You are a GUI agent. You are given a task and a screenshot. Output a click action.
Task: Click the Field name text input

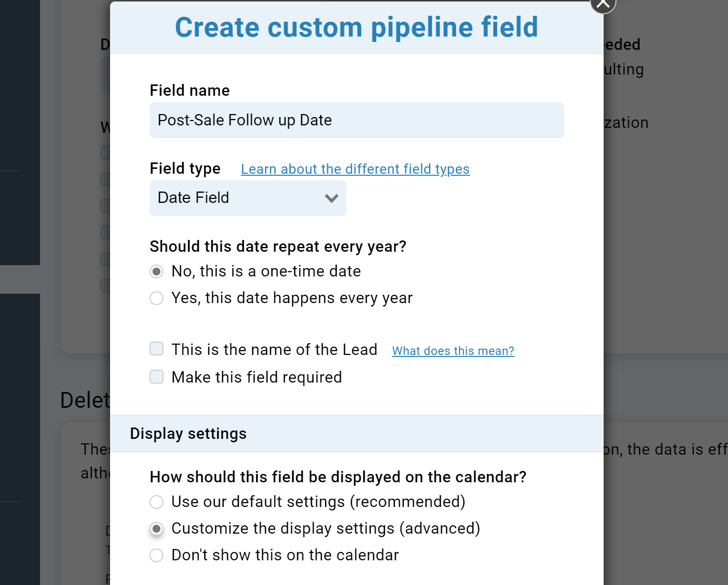coord(356,120)
